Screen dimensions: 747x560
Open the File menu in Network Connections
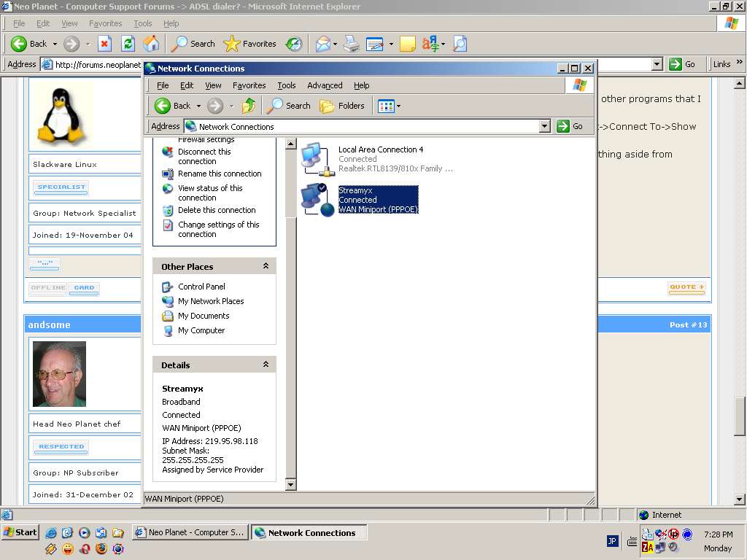(x=163, y=86)
